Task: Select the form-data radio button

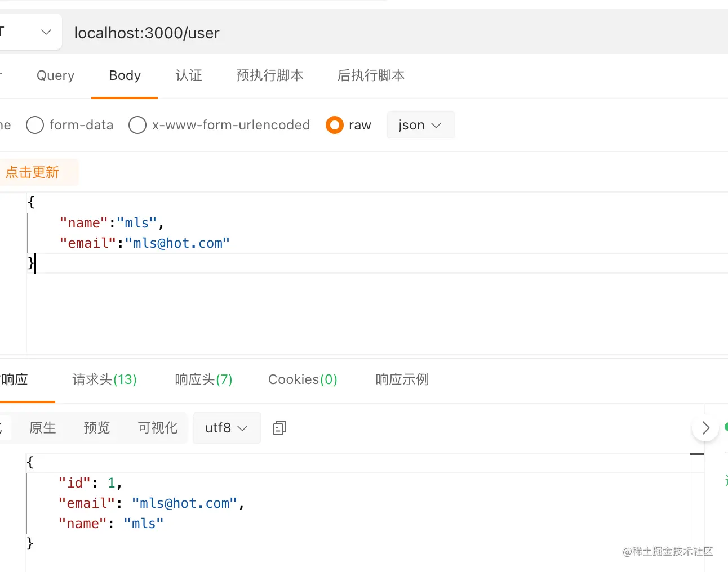Action: pyautogui.click(x=35, y=125)
